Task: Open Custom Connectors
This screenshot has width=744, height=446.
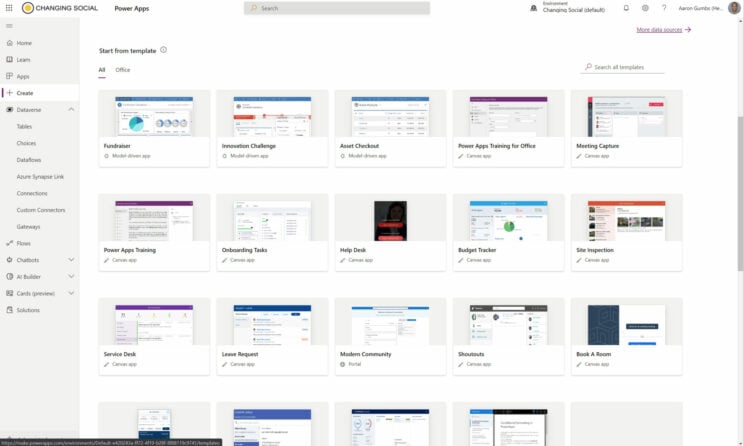Action: 41,210
